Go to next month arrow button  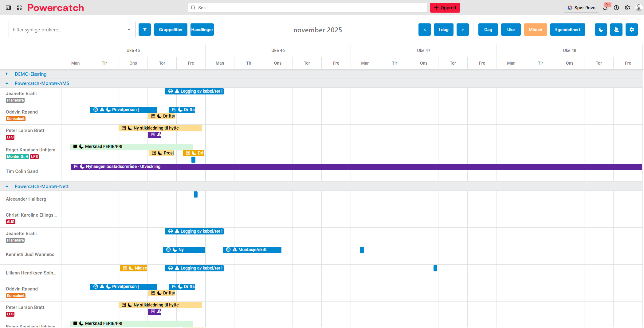pos(462,30)
